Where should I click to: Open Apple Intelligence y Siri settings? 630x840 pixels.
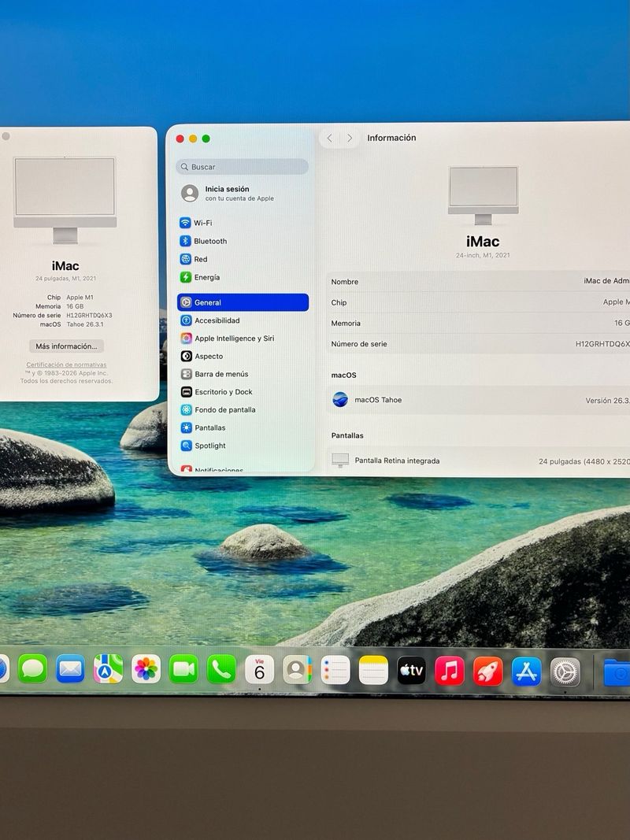(243, 339)
